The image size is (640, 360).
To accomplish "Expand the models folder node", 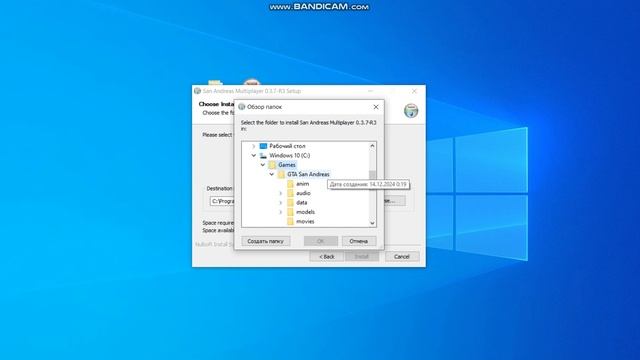I will click(281, 212).
